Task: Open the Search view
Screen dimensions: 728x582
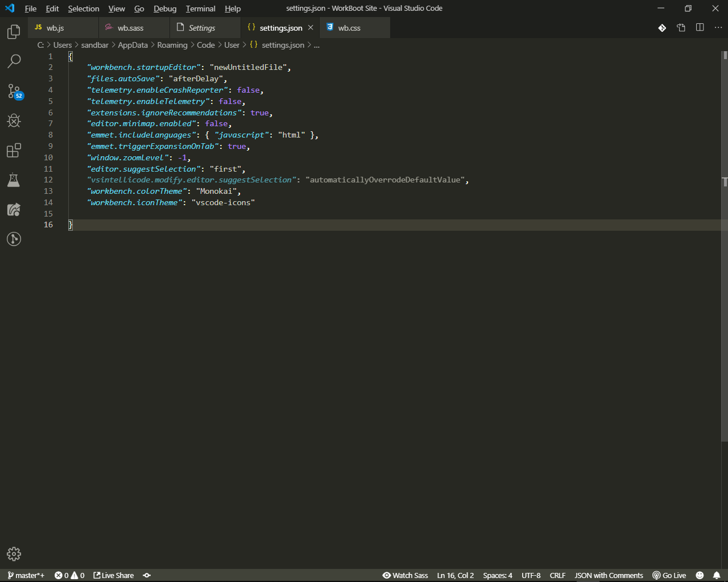Action: tap(14, 61)
